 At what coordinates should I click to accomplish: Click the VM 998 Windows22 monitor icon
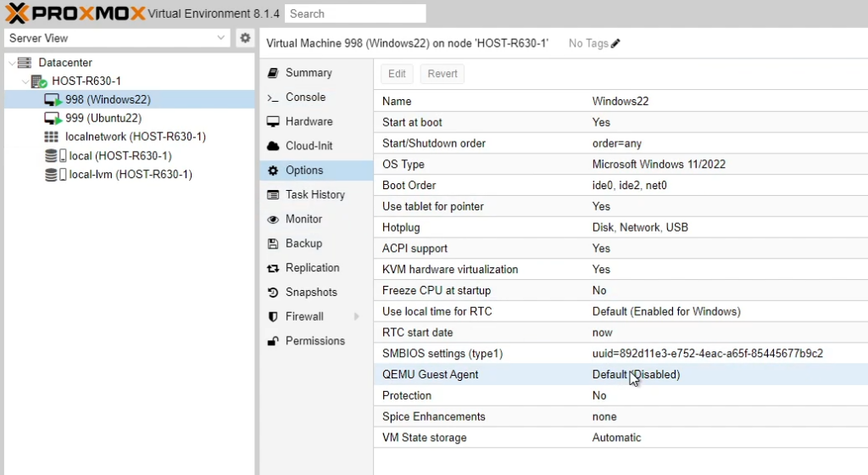coord(52,100)
